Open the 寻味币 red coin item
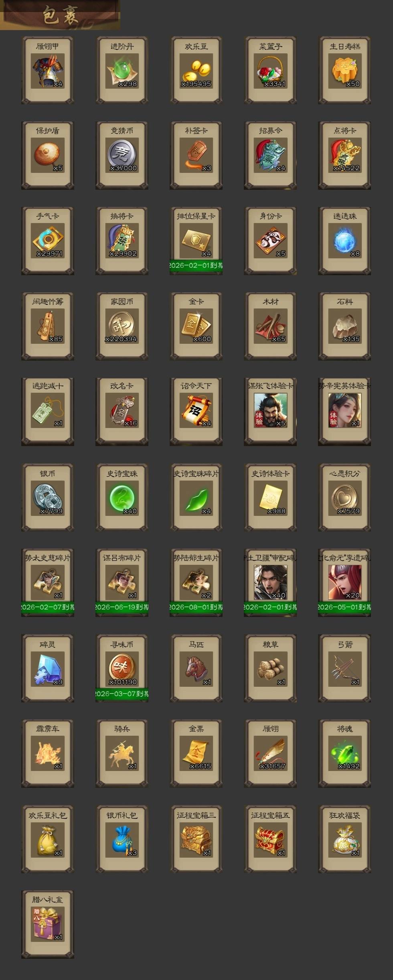Viewport: 393px width, 980px height. (x=122, y=668)
